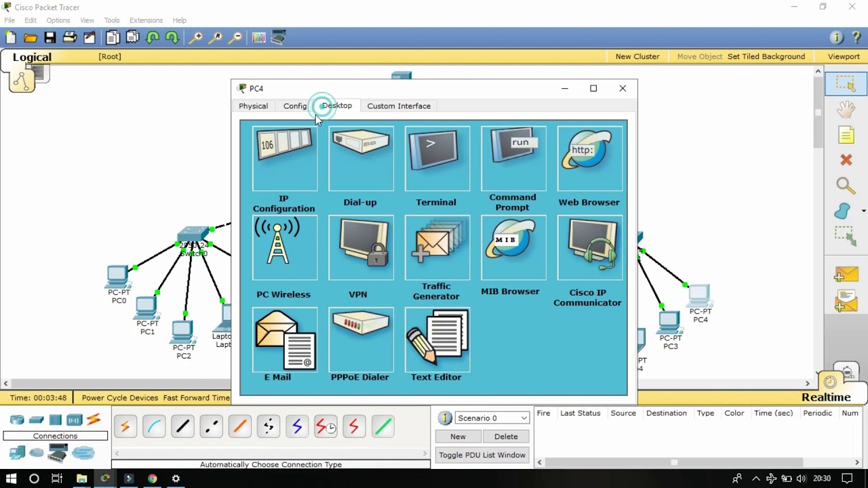Click Toggle PDU List Window
Image resolution: width=868 pixels, height=488 pixels.
click(x=482, y=455)
